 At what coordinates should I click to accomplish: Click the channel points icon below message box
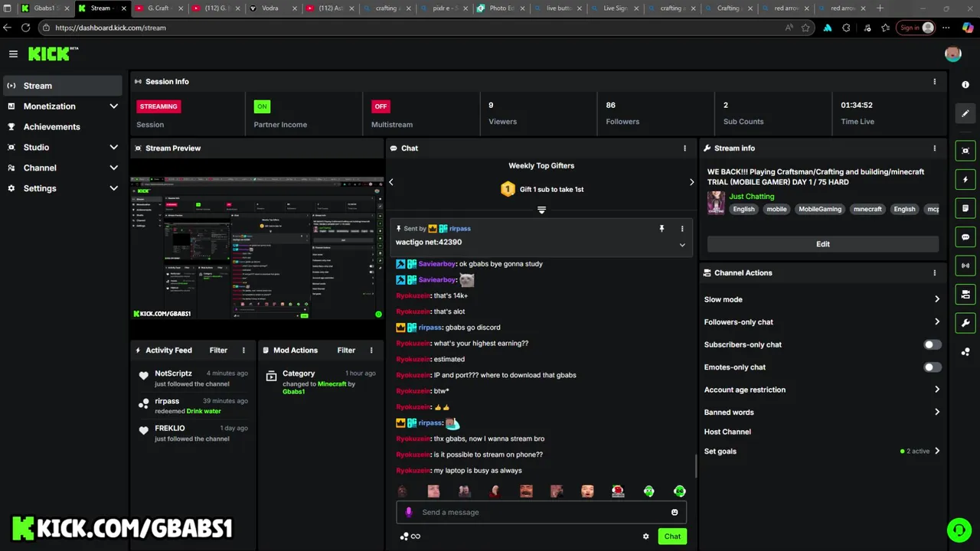404,536
